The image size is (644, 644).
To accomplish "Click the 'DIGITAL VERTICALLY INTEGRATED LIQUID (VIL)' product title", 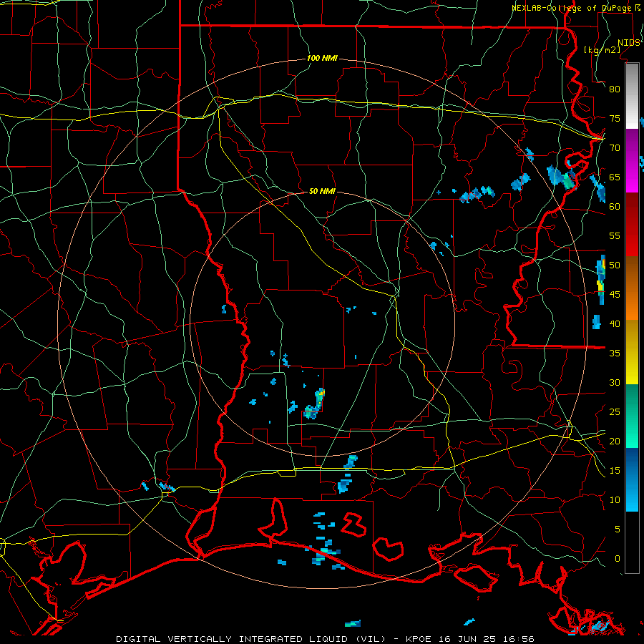I will [251, 639].
